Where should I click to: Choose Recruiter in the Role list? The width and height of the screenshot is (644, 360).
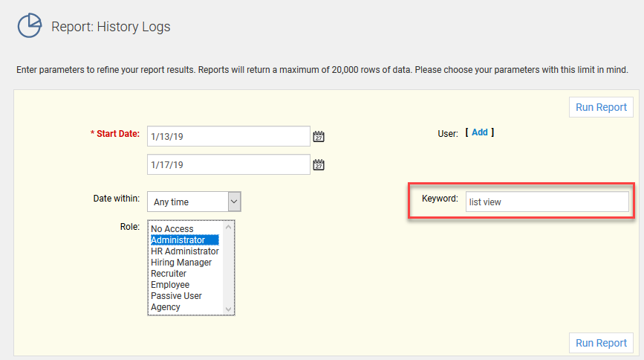click(x=169, y=274)
